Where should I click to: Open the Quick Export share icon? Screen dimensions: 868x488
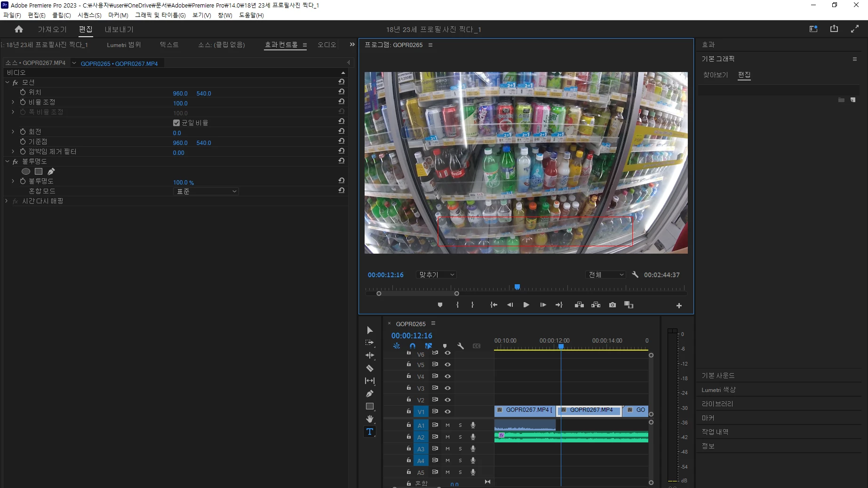click(834, 29)
